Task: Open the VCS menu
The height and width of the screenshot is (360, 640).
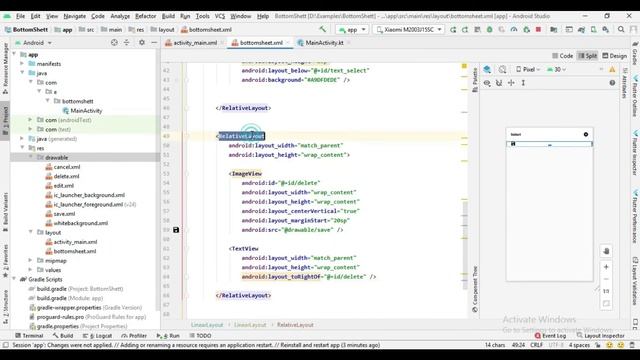Action: 220,16
